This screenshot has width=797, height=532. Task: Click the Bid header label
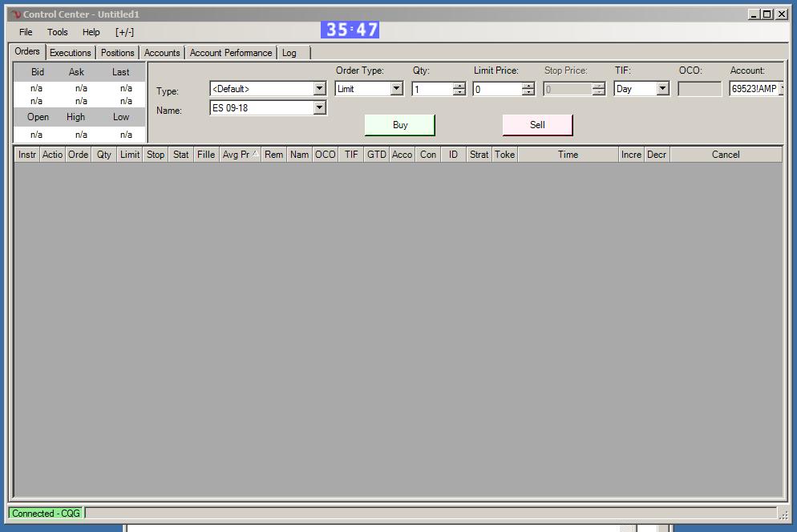click(x=37, y=72)
